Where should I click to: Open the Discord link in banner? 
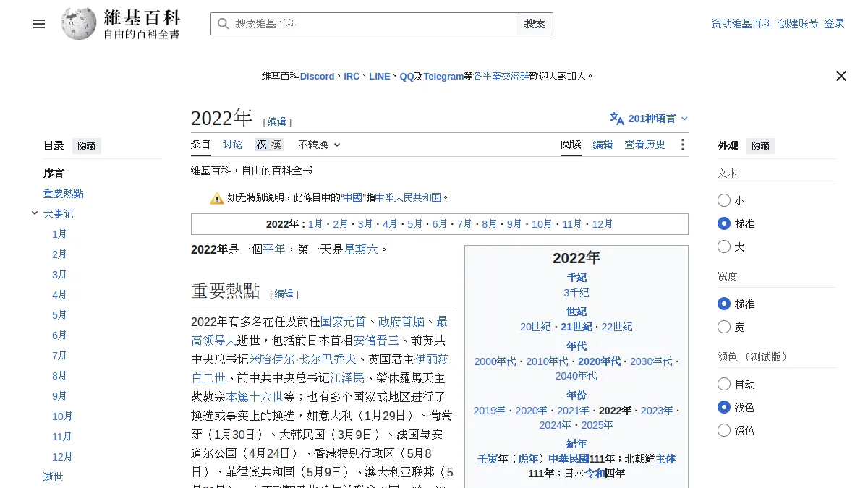(x=318, y=76)
